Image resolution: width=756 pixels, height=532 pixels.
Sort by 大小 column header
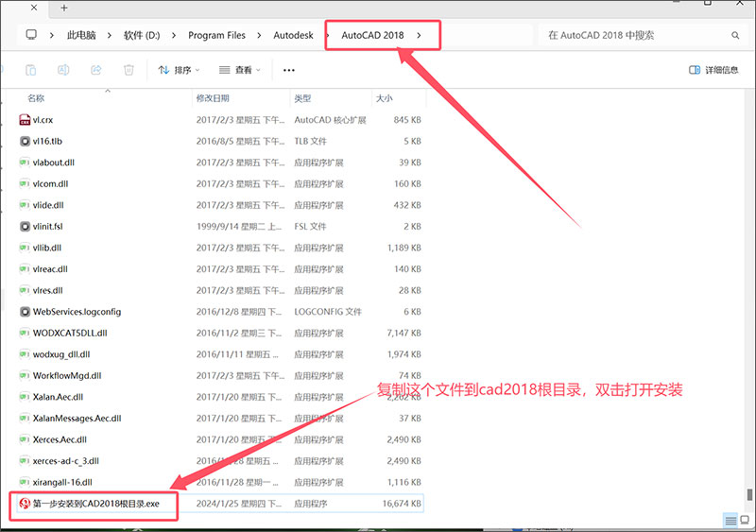(x=384, y=98)
